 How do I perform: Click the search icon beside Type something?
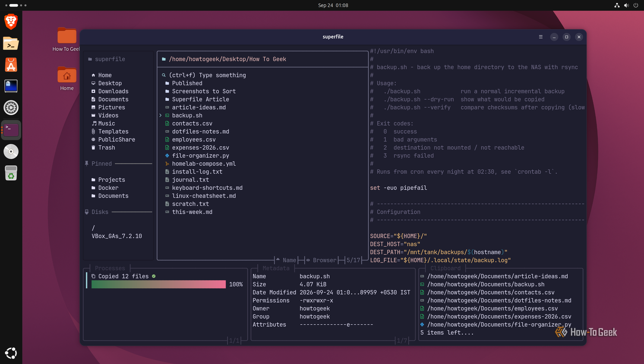pos(164,75)
